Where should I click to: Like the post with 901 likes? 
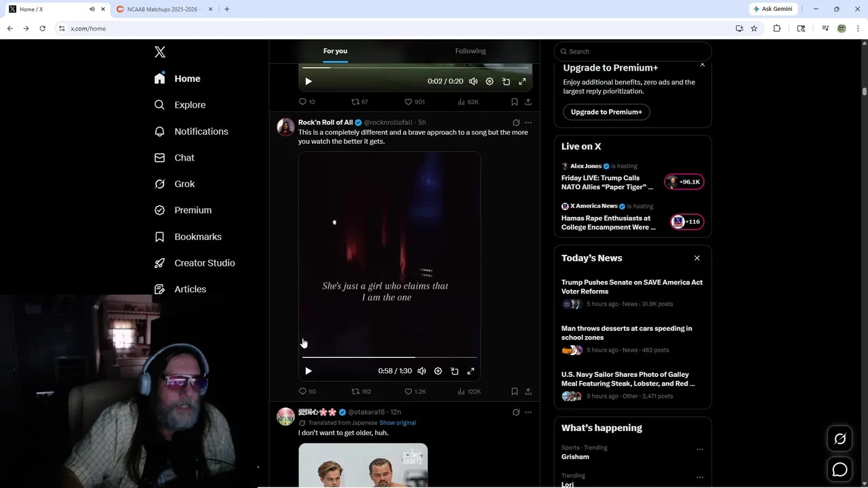coord(414,102)
